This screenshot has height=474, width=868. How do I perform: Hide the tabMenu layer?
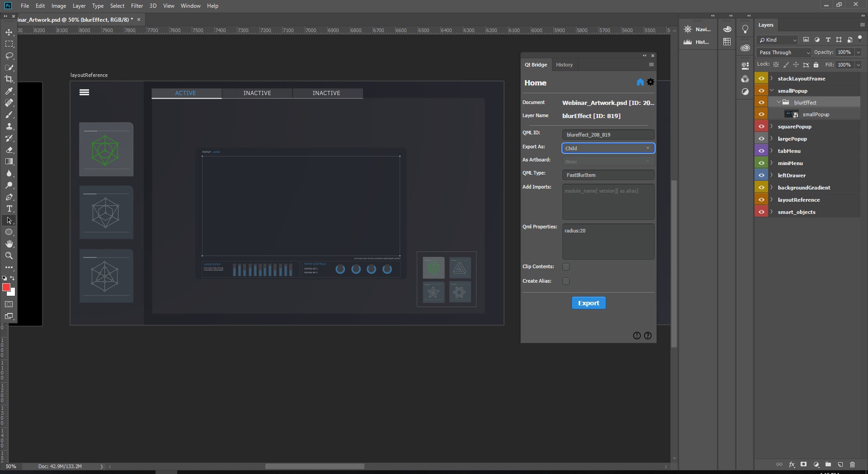(x=762, y=151)
